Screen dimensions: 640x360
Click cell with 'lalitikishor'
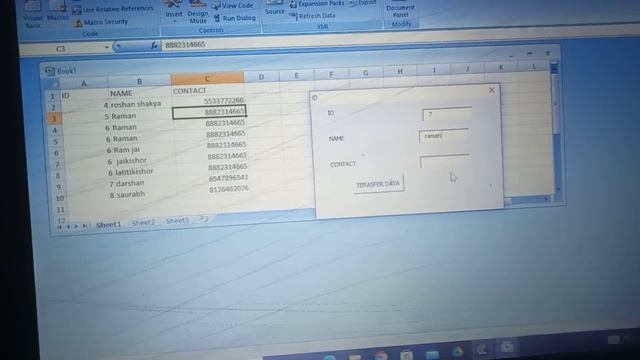click(x=144, y=172)
